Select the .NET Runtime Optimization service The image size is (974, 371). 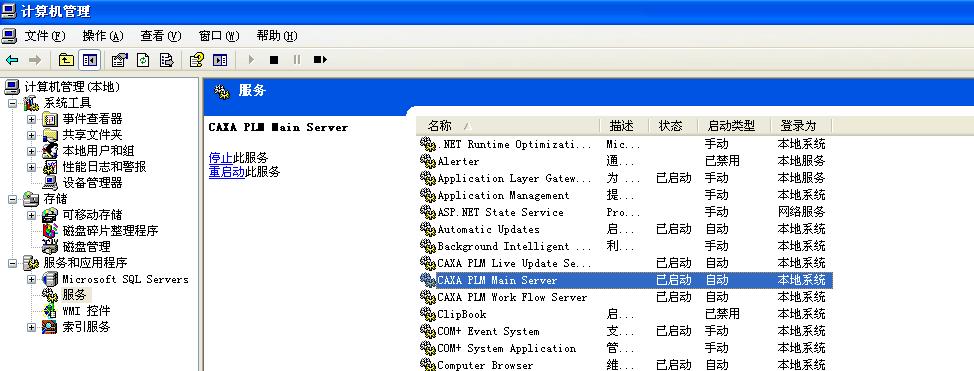tap(624, 144)
